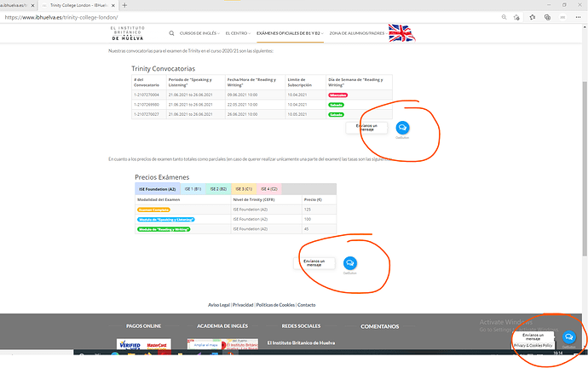Open a new browser tab
588x368 pixels.
[124, 5]
